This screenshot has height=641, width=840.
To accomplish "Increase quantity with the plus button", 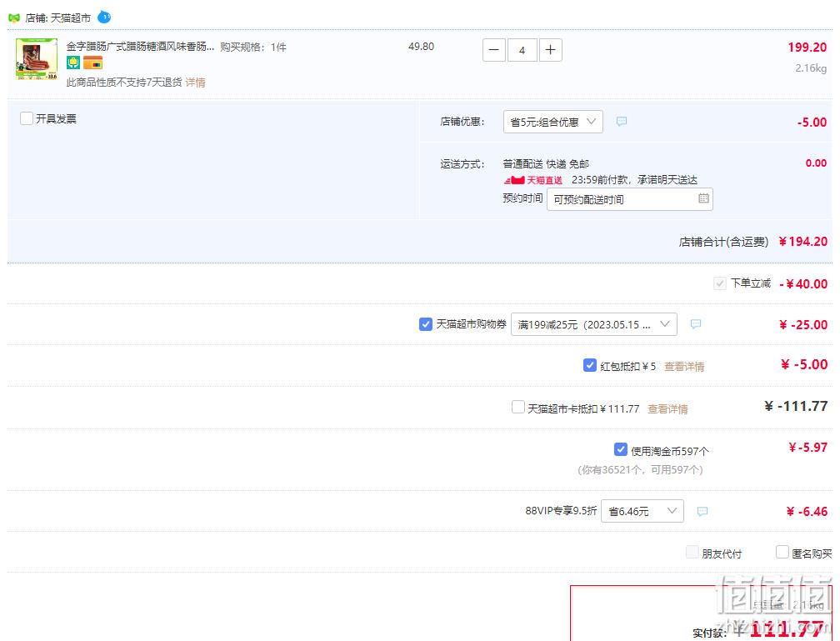I will pyautogui.click(x=550, y=50).
